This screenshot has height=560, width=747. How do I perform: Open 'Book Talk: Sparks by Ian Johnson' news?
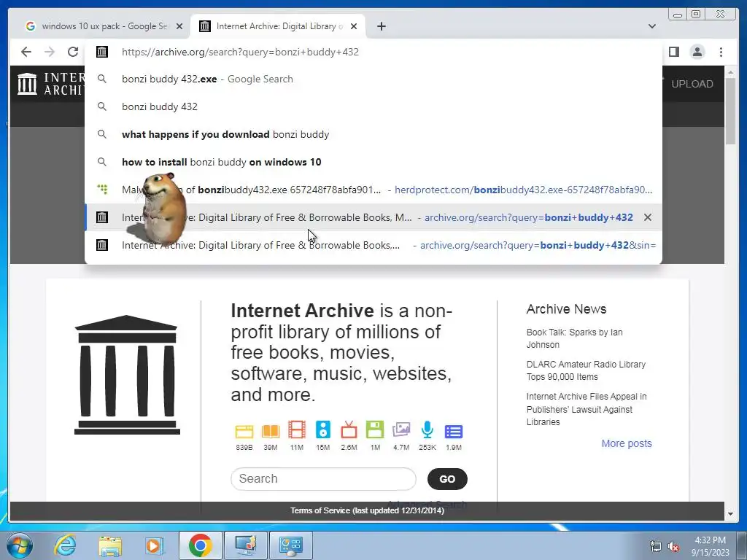(574, 338)
